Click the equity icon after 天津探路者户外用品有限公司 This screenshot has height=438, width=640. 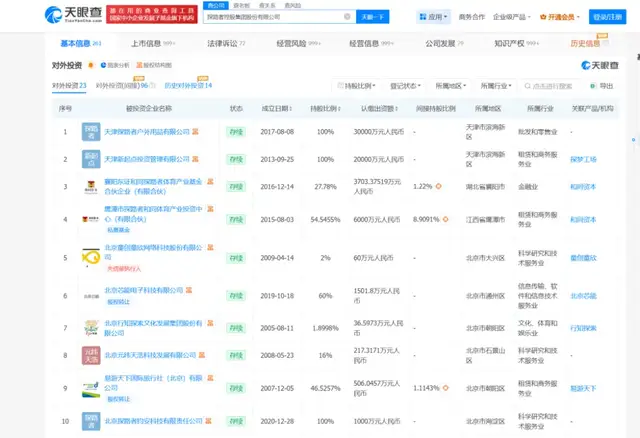196,132
